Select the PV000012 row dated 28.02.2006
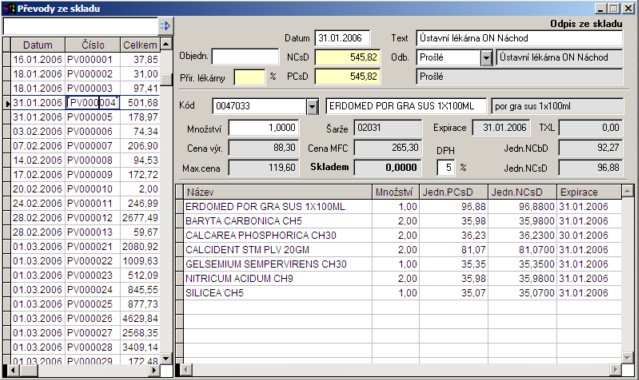 tap(85, 218)
